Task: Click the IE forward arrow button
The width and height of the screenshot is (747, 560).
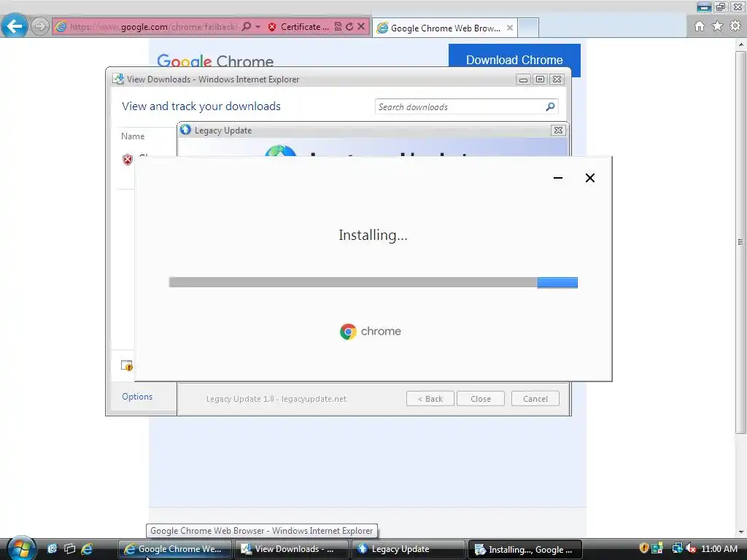Action: [x=40, y=26]
